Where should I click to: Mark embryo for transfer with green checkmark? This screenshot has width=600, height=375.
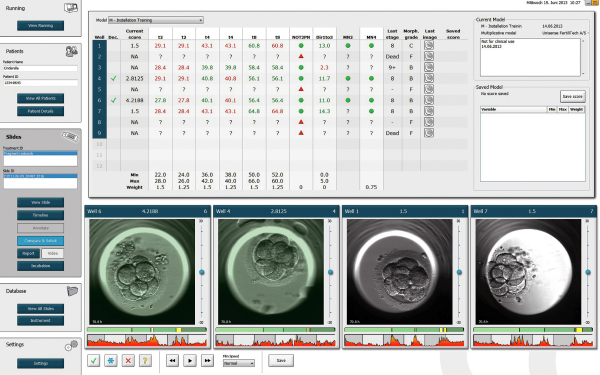point(94,360)
